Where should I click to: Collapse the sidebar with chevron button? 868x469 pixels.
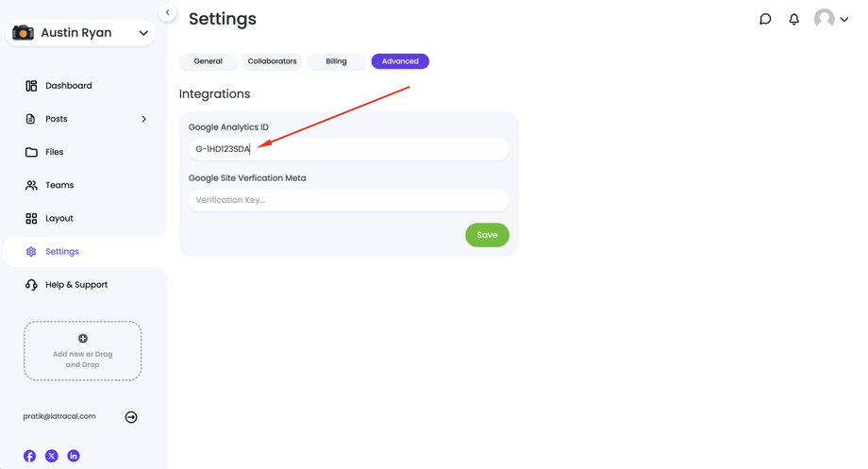click(167, 13)
